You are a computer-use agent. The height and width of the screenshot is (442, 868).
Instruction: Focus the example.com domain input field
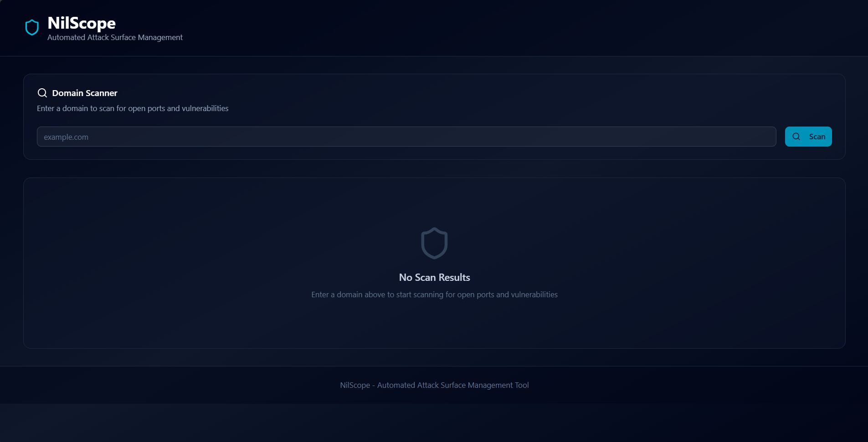pos(406,137)
